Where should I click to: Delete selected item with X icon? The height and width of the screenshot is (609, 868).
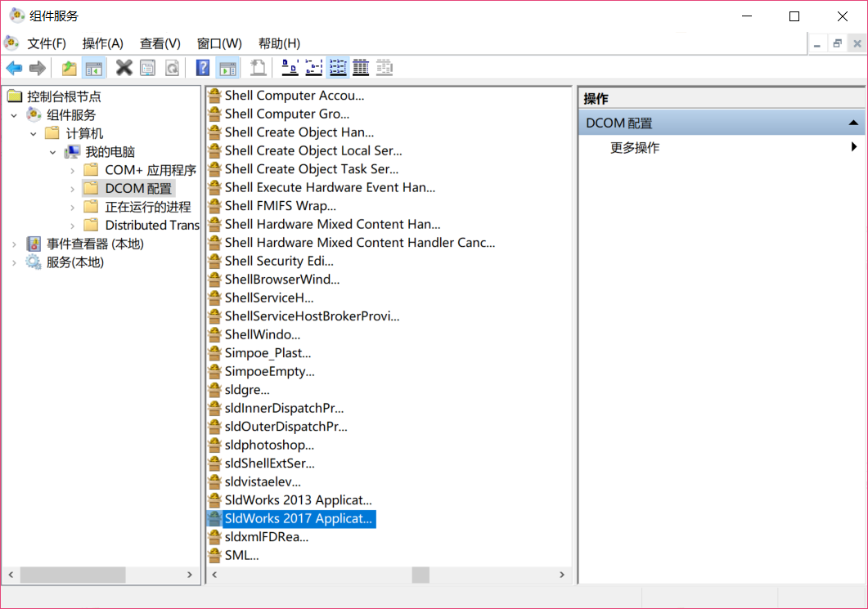click(124, 68)
